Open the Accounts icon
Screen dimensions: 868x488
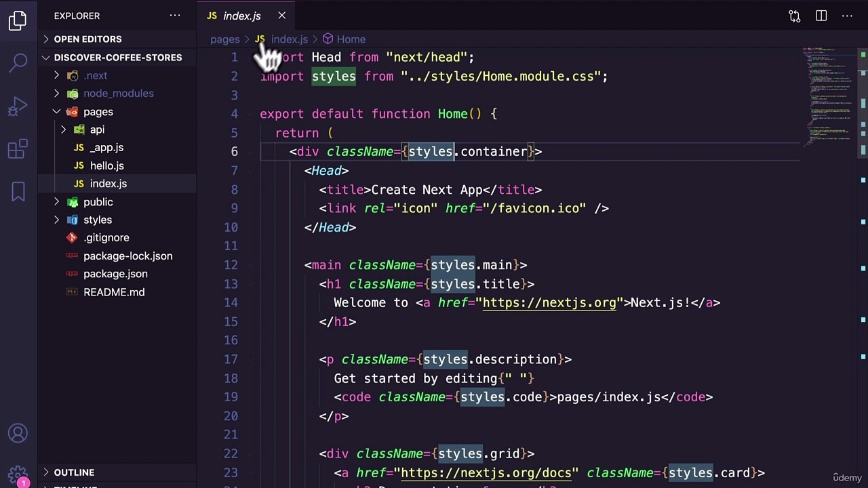click(x=18, y=433)
